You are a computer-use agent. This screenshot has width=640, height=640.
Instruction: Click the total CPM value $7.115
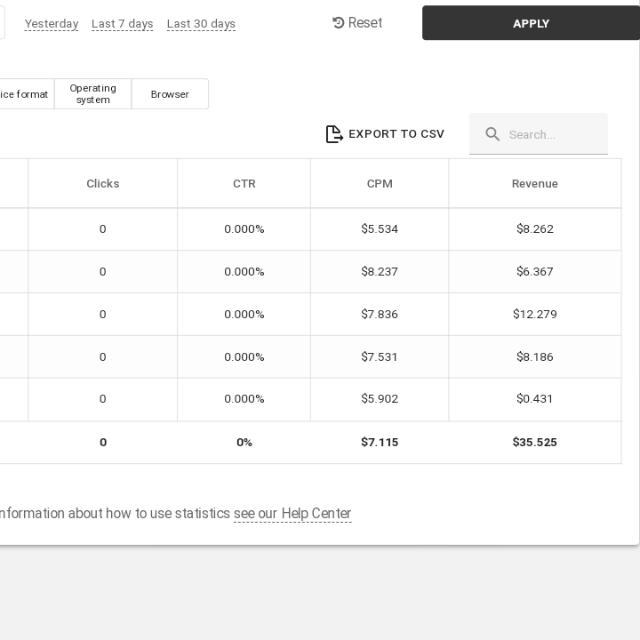tap(379, 442)
